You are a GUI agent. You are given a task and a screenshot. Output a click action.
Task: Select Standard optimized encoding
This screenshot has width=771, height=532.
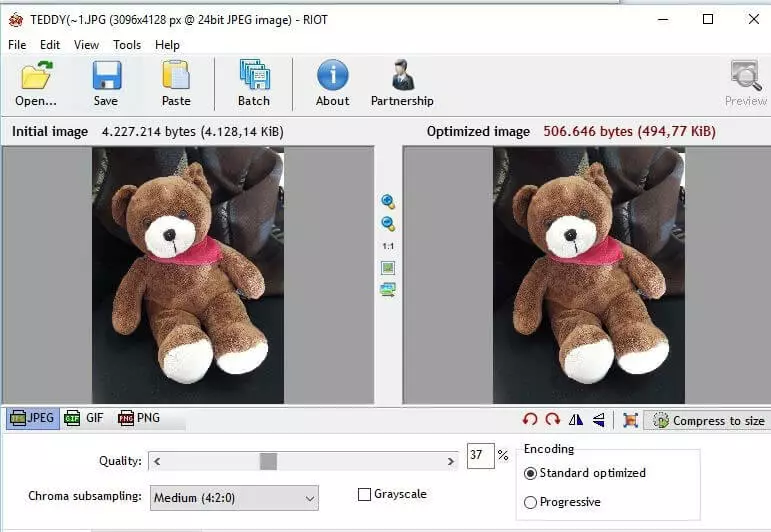(x=530, y=473)
